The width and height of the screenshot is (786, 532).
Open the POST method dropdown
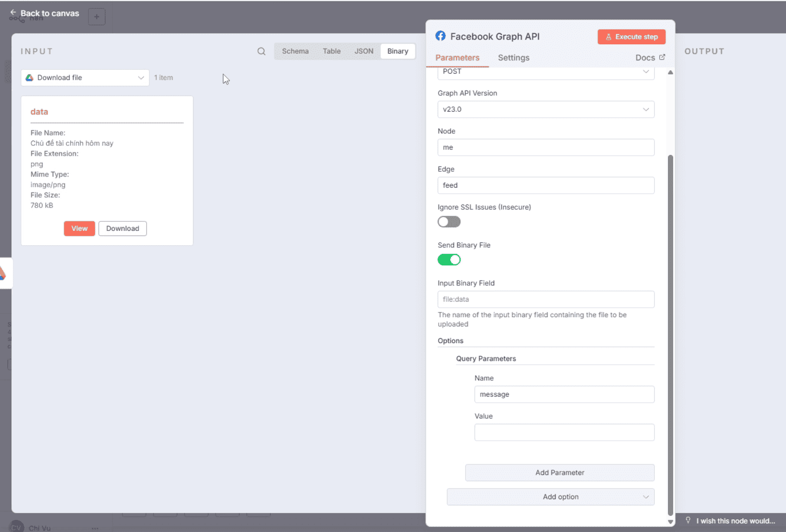click(x=546, y=72)
